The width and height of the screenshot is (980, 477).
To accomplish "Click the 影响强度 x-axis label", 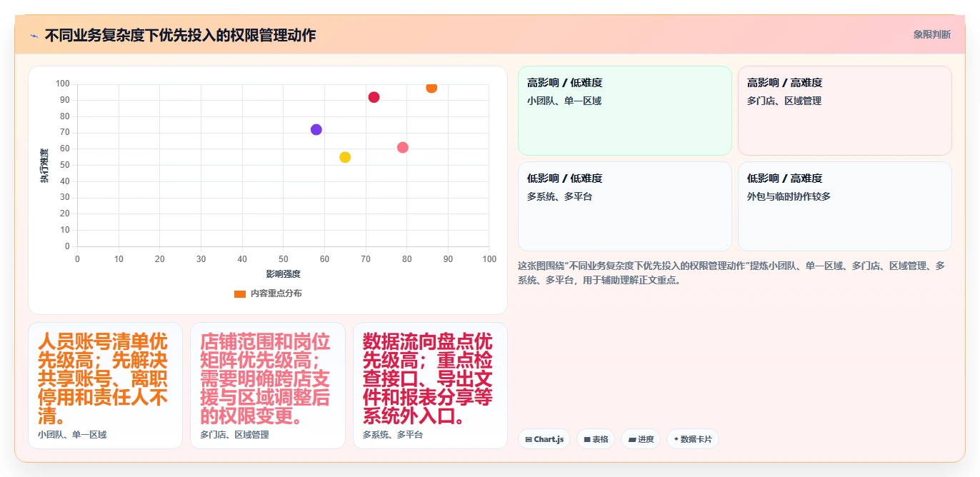I will click(283, 274).
